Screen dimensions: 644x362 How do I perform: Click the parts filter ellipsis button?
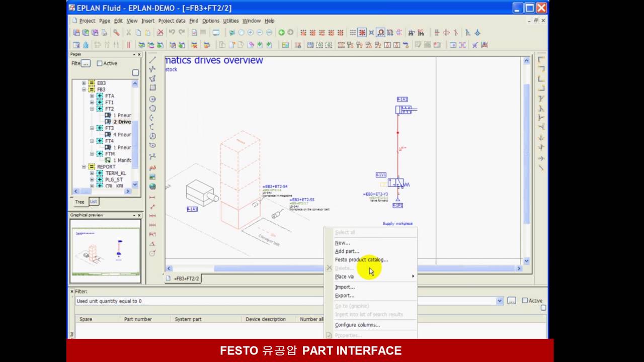(512, 301)
